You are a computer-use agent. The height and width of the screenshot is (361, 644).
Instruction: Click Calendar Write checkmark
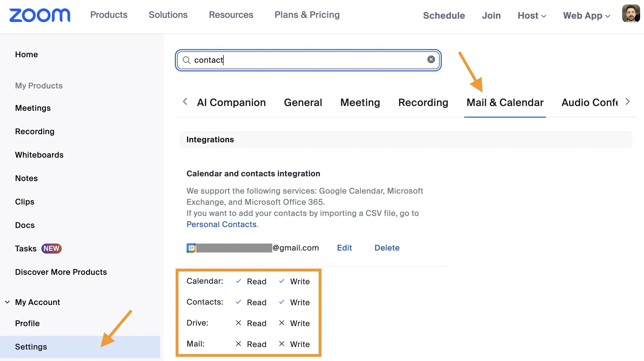[282, 281]
